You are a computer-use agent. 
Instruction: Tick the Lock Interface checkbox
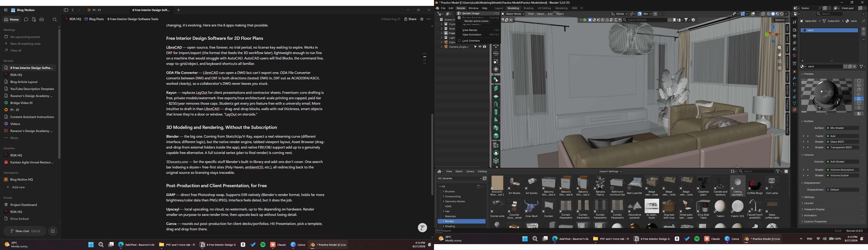pos(459,41)
